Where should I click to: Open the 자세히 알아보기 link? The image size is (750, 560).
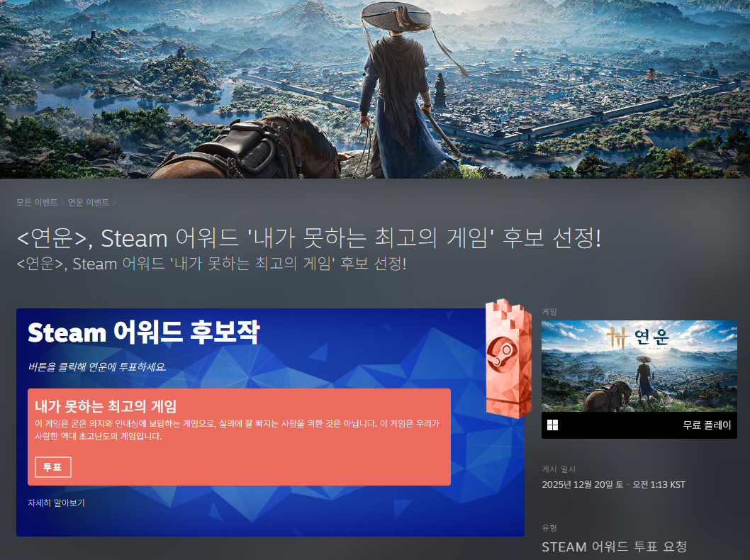56,503
